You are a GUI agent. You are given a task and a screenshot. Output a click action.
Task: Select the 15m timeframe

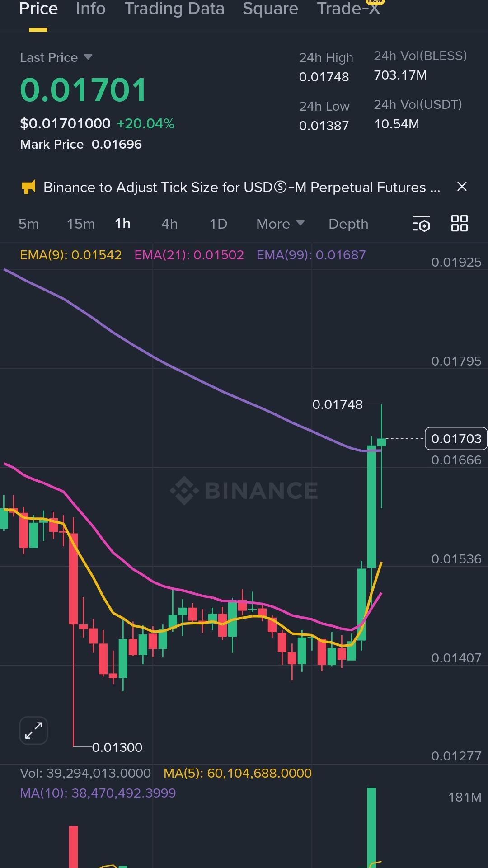(80, 224)
